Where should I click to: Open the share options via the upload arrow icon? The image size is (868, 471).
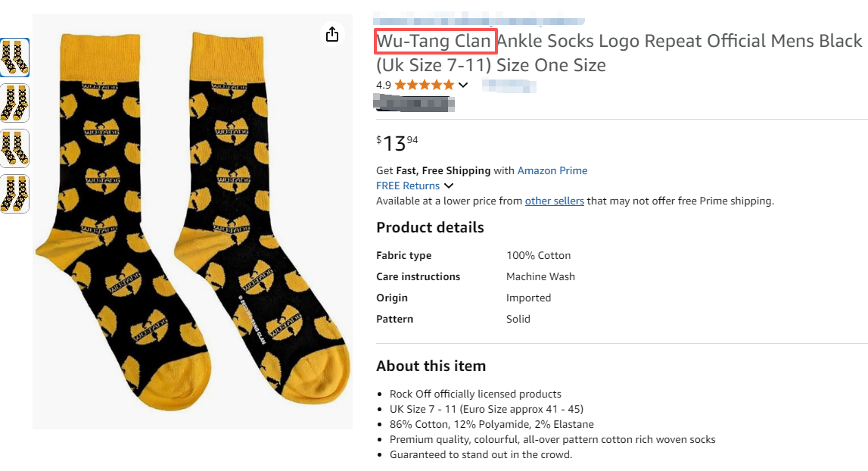(x=331, y=34)
